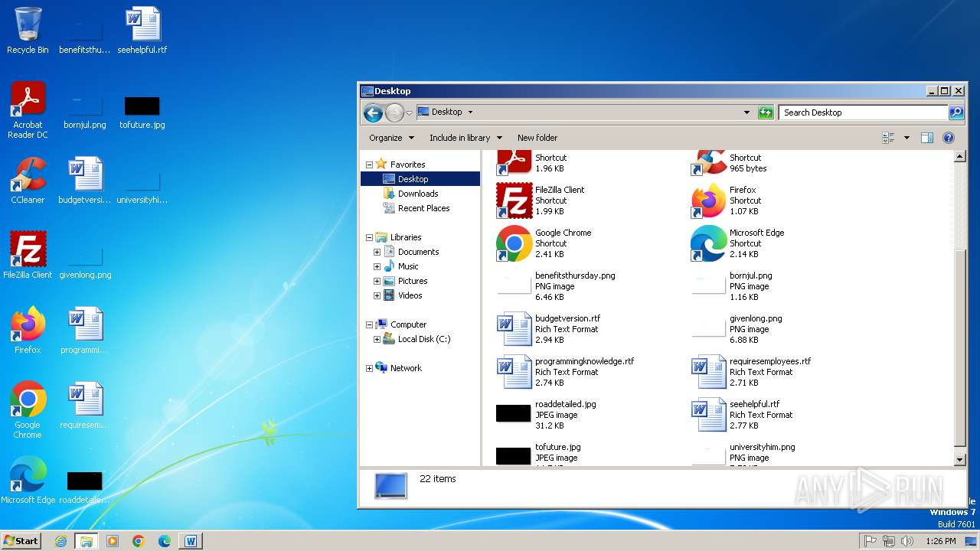Open Include in library menu
The width and height of the screenshot is (980, 551).
pos(465,138)
